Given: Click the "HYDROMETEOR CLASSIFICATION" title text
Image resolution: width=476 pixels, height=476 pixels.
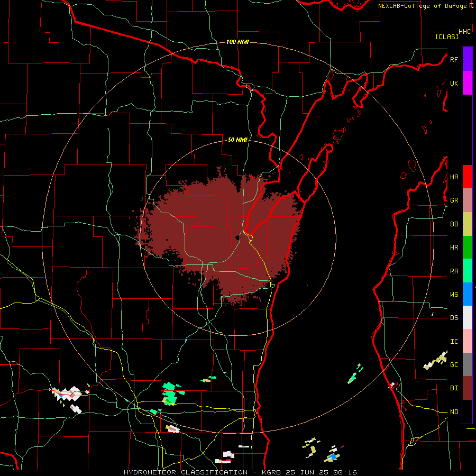Looking at the screenshot, I should [x=186, y=472].
